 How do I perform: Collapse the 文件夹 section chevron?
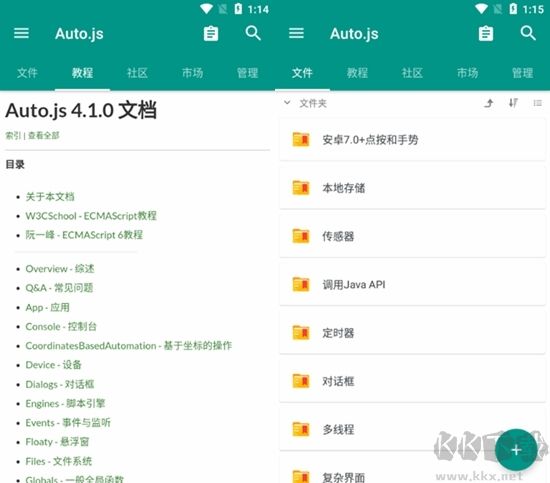click(287, 103)
